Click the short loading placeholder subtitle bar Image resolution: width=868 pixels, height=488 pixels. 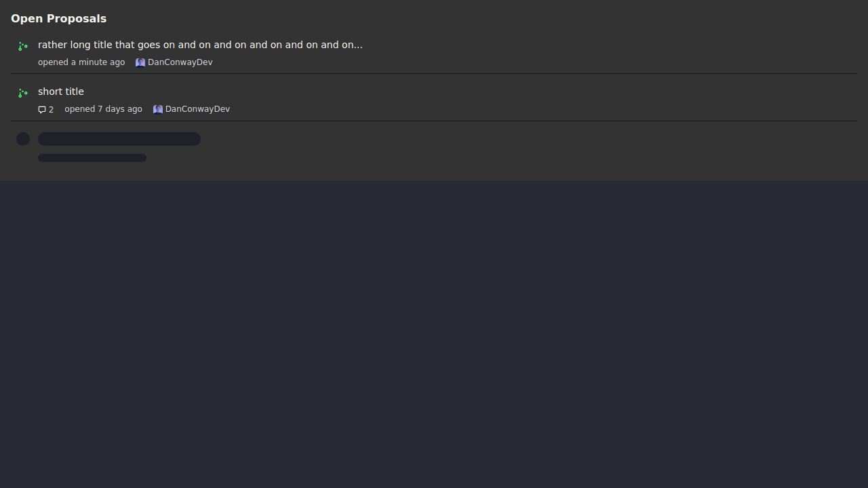point(92,158)
